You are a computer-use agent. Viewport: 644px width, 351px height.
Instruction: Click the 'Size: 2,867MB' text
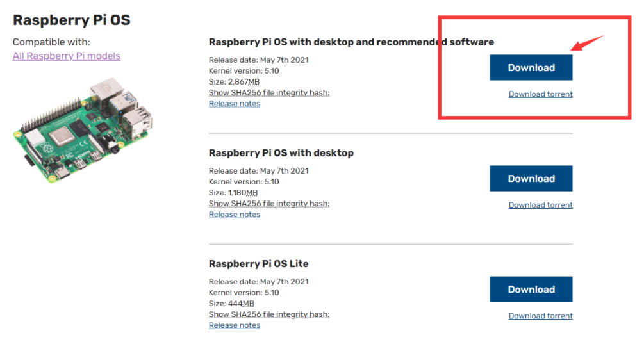tap(234, 82)
